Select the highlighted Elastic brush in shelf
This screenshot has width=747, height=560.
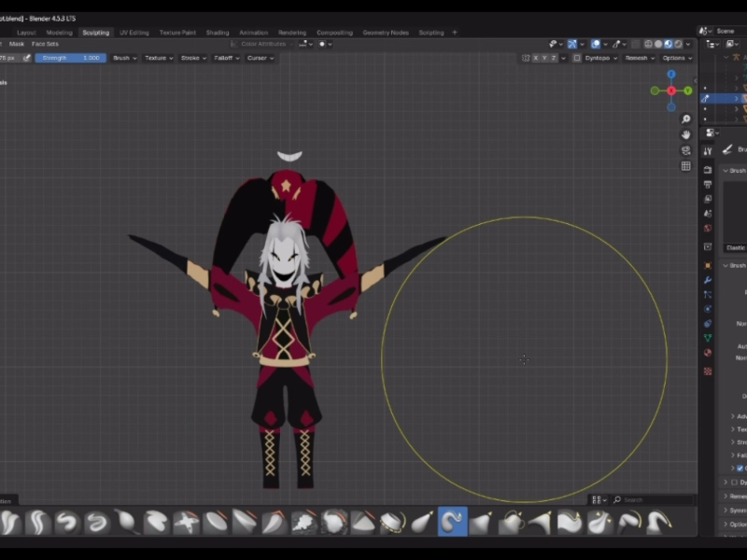453,522
